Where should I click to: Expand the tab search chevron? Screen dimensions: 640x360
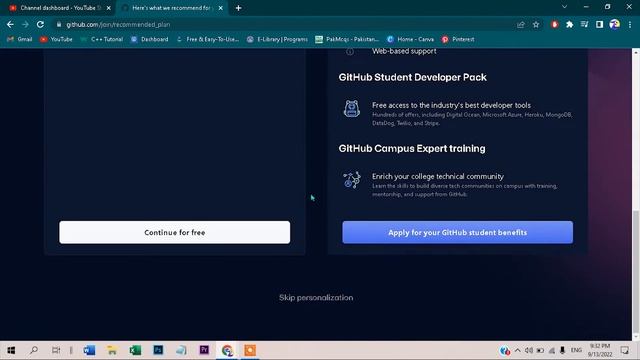tap(564, 7)
